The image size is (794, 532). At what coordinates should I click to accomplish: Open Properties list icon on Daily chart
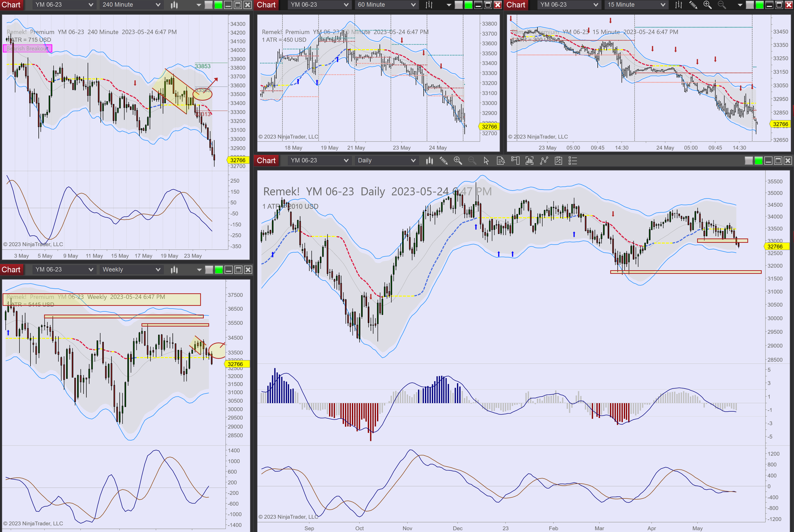click(573, 161)
